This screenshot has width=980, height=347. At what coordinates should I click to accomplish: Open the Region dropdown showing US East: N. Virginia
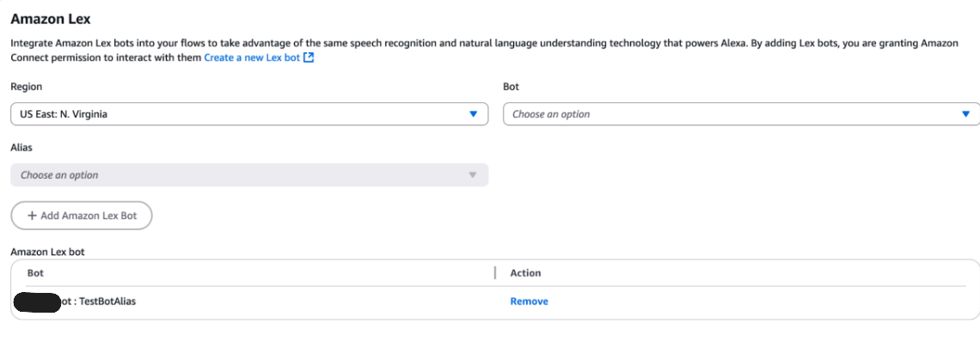tap(249, 114)
